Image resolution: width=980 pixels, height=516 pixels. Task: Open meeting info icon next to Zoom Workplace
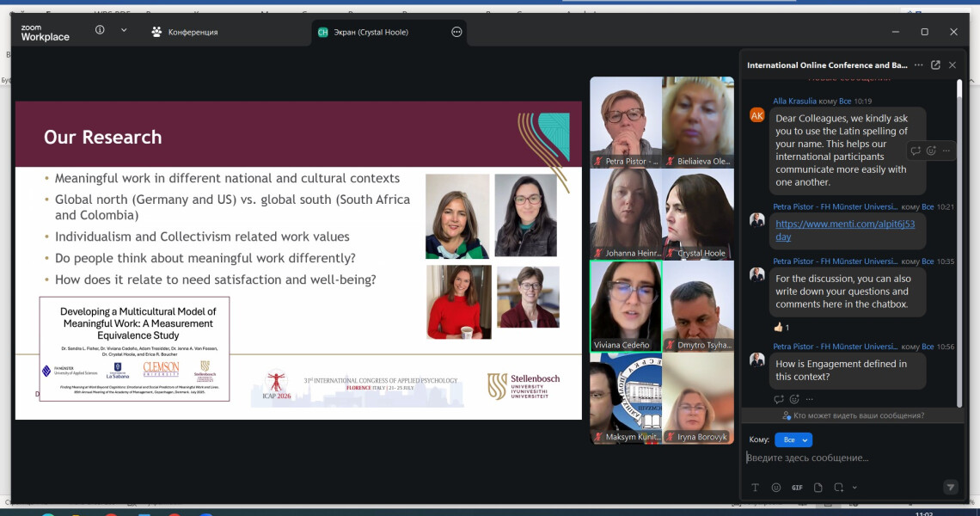point(100,30)
